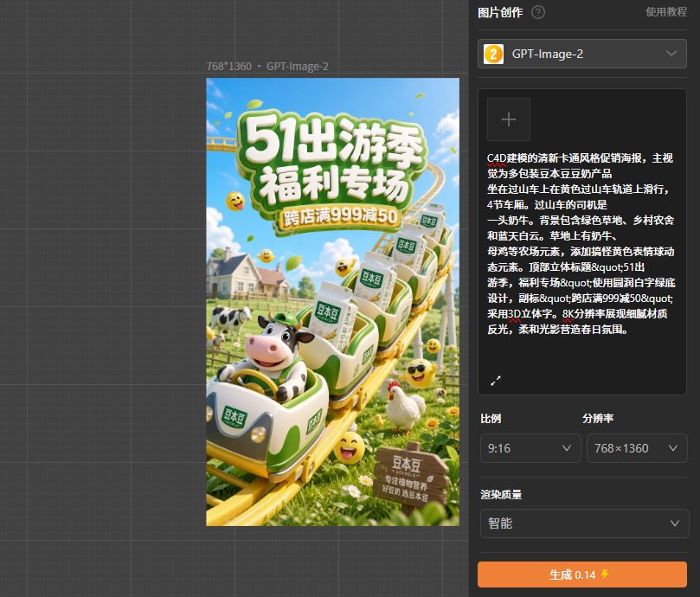Image resolution: width=700 pixels, height=597 pixels.
Task: Click the help question mark icon
Action: coord(538,12)
